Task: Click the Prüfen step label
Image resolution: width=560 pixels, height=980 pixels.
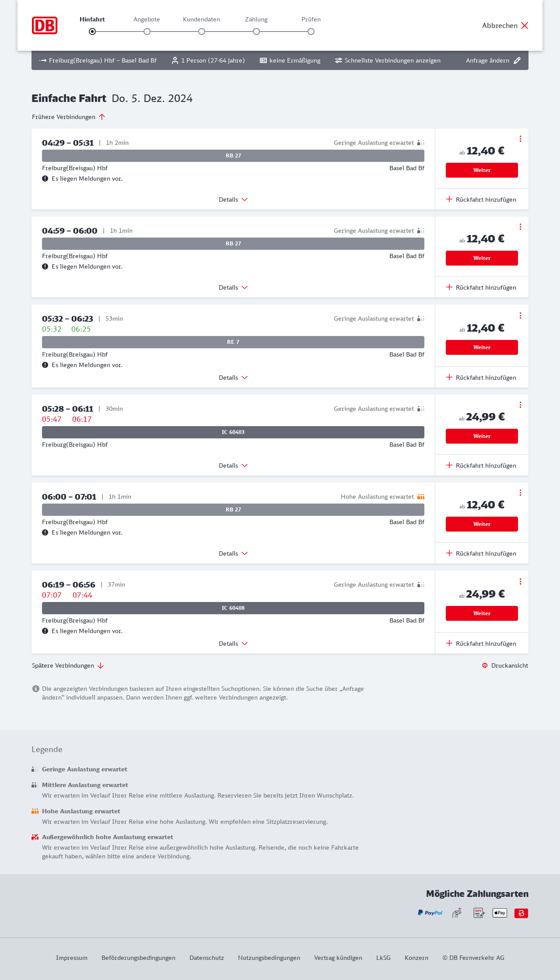Action: tap(311, 19)
